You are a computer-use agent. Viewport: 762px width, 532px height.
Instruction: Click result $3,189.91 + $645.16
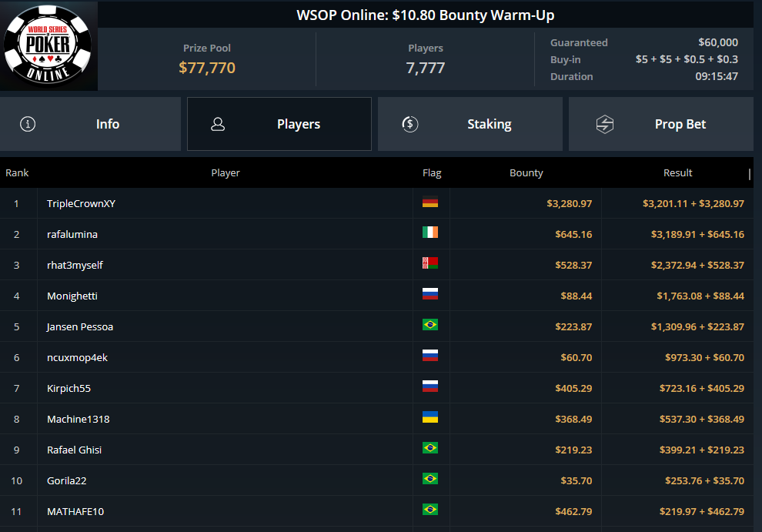(x=698, y=234)
